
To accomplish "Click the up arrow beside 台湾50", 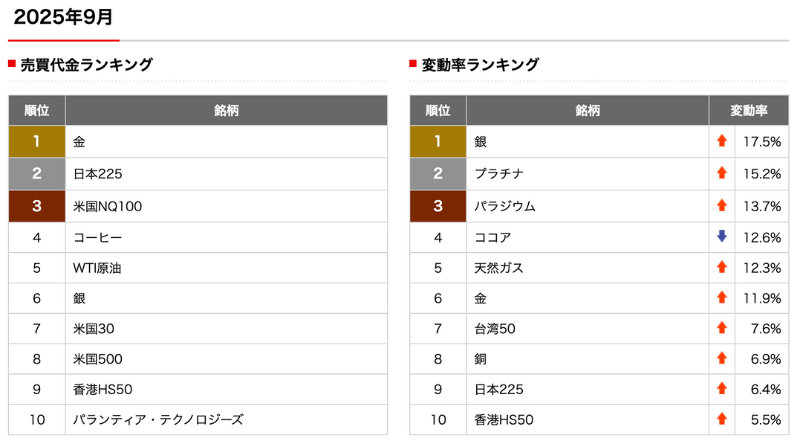I will point(722,328).
